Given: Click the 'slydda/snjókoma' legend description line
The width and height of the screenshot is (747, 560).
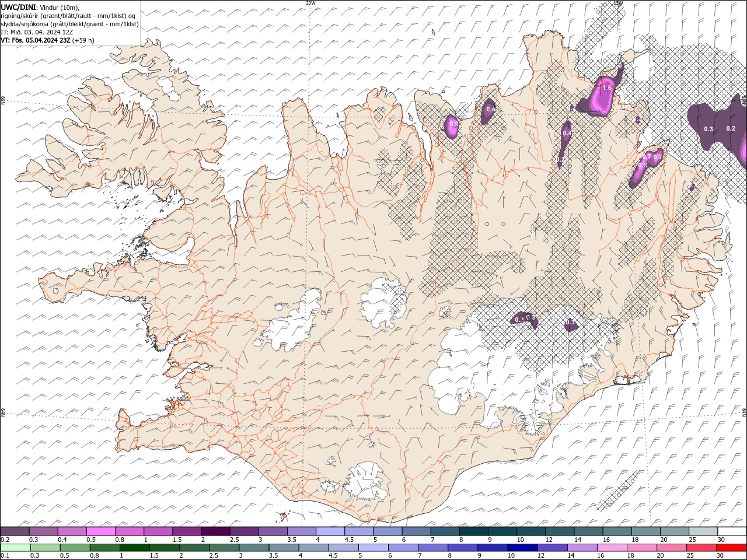Looking at the screenshot, I should tap(70, 24).
